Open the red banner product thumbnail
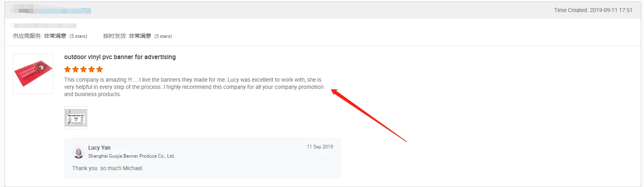The width and height of the screenshot is (644, 187). coord(33,74)
